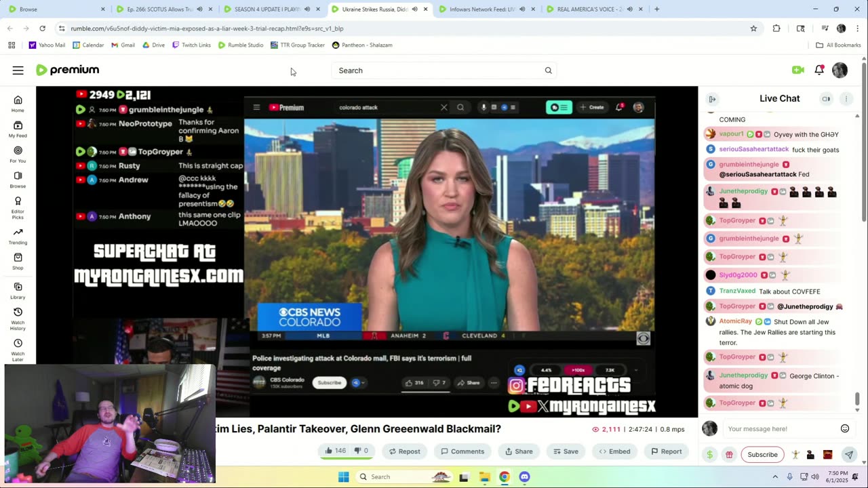868x488 pixels.
Task: Pop out the live chat window
Action: [826, 99]
